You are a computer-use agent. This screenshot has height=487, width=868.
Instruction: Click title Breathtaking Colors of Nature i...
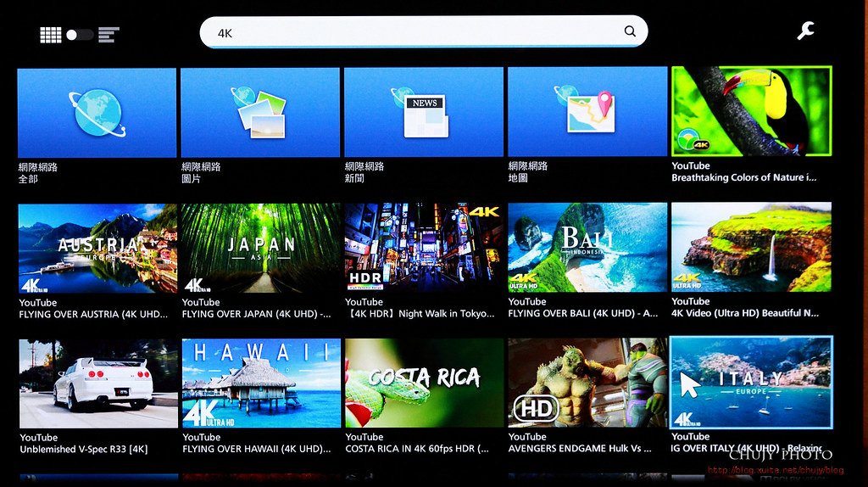[x=744, y=178]
